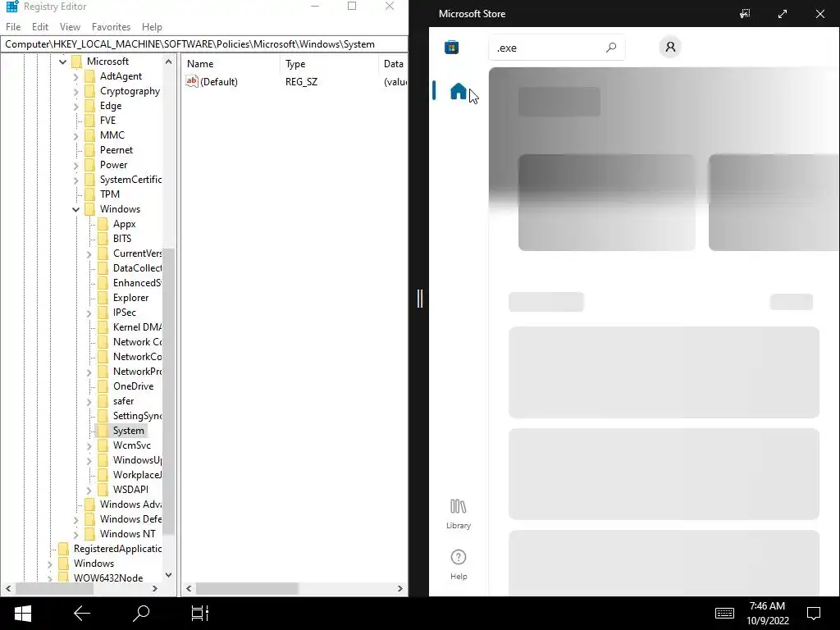Screen dimensions: 840x630
Task: Select the (Default) value string icon
Action: (x=192, y=81)
